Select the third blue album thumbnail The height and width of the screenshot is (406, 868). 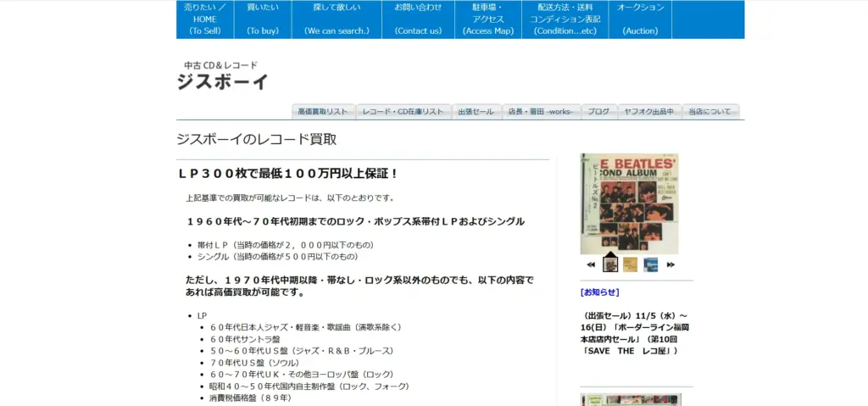[650, 264]
